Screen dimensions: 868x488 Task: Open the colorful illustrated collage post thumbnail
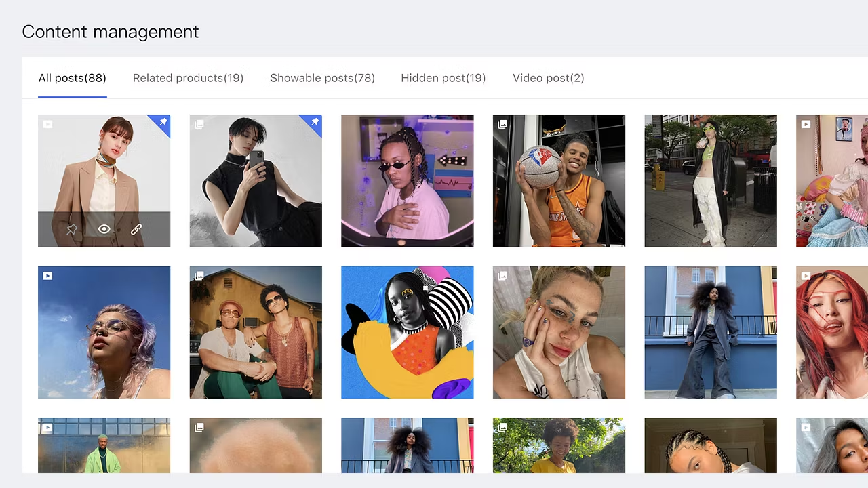(x=408, y=333)
